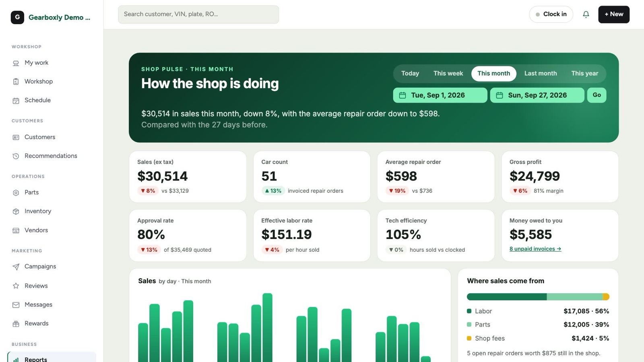644x362 pixels.
Task: Click the Messages envelope icon
Action: pos(16,305)
